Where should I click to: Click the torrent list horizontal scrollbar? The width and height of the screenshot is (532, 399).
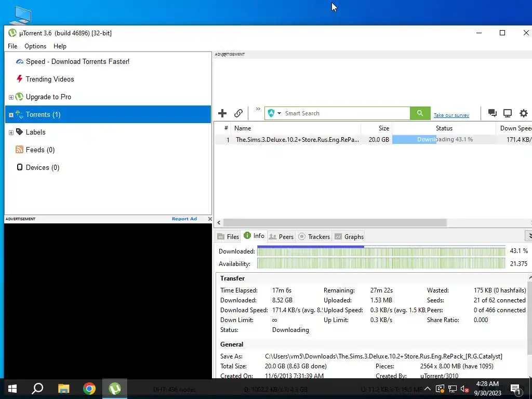[335, 222]
